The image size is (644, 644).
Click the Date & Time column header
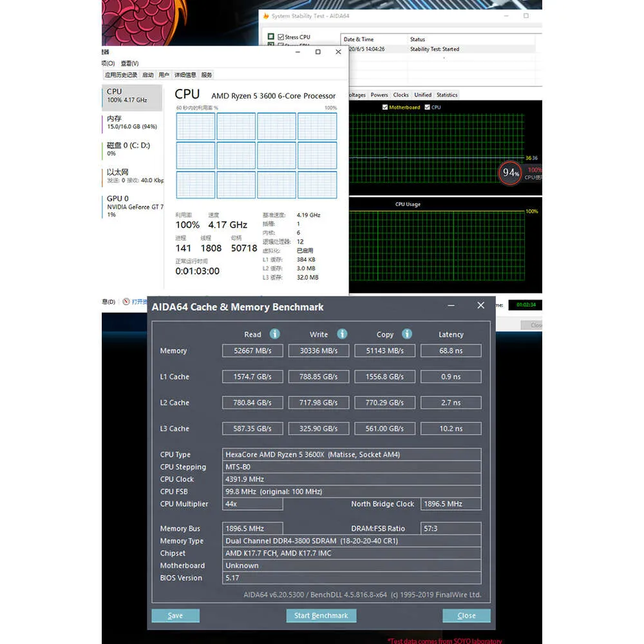(x=359, y=39)
